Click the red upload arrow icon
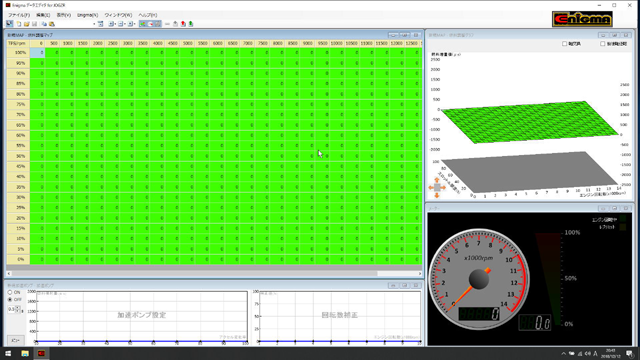The width and height of the screenshot is (640, 360). 183,24
